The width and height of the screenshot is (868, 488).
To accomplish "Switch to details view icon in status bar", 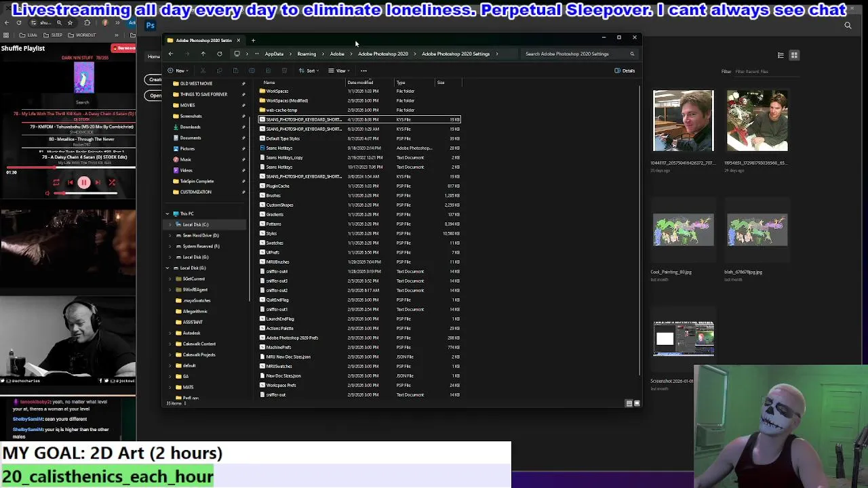I will [629, 403].
